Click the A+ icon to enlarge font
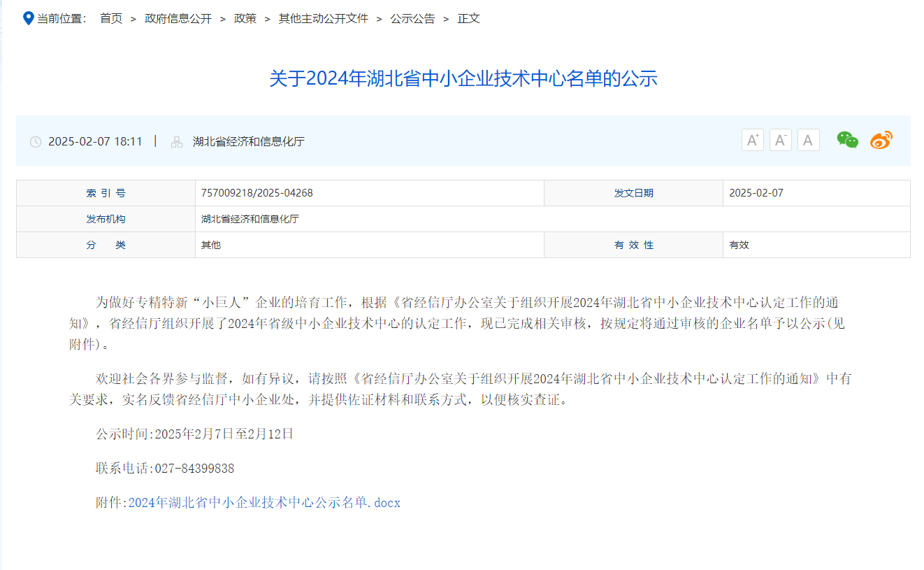The width and height of the screenshot is (924, 570). [x=752, y=140]
